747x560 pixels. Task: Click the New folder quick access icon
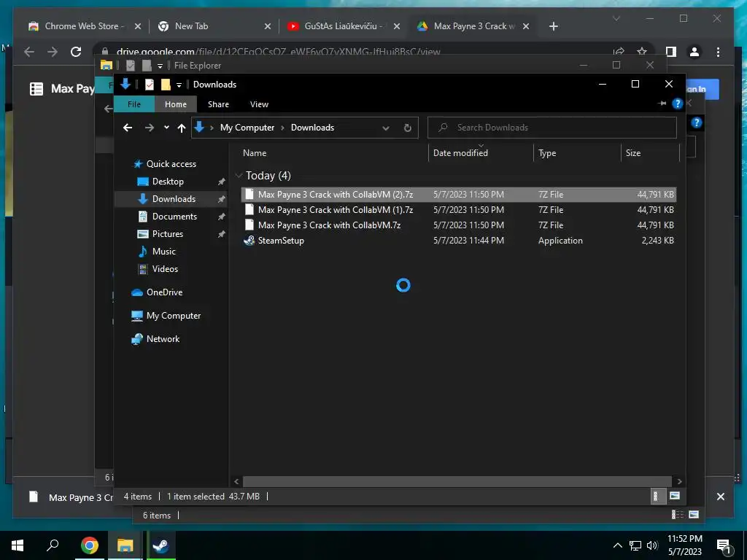166,85
